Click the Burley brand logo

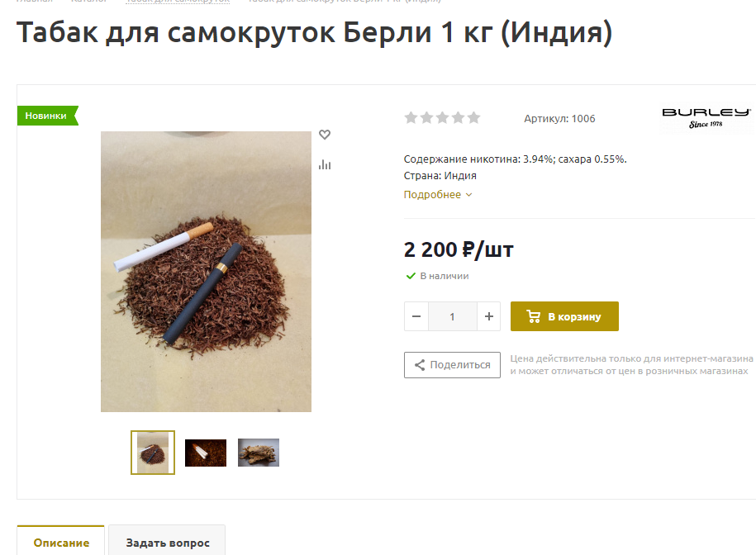[706, 118]
